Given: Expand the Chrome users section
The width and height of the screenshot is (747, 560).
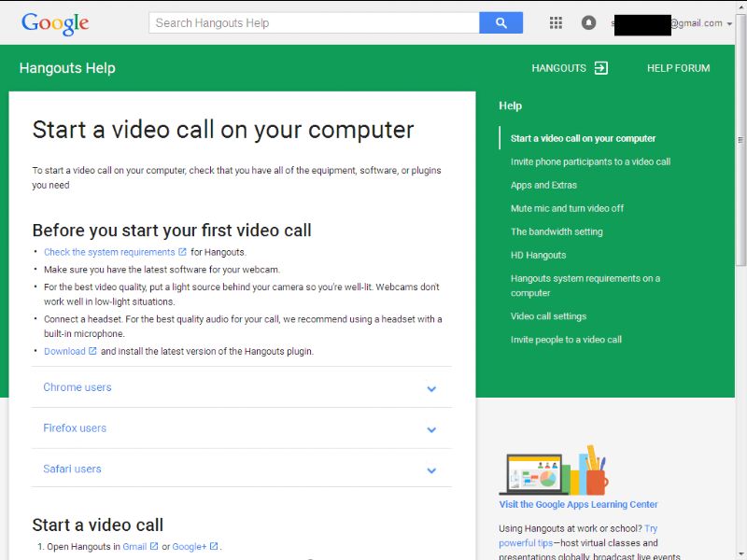Looking at the screenshot, I should [x=242, y=387].
